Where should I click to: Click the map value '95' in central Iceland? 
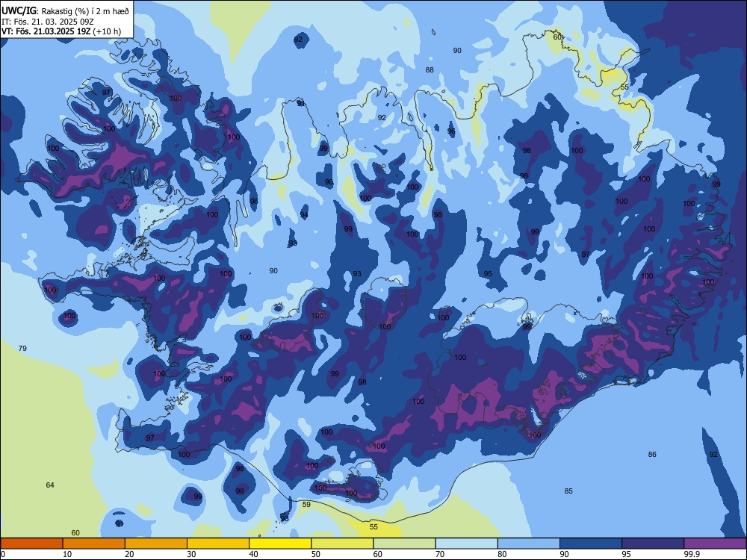pyautogui.click(x=488, y=273)
